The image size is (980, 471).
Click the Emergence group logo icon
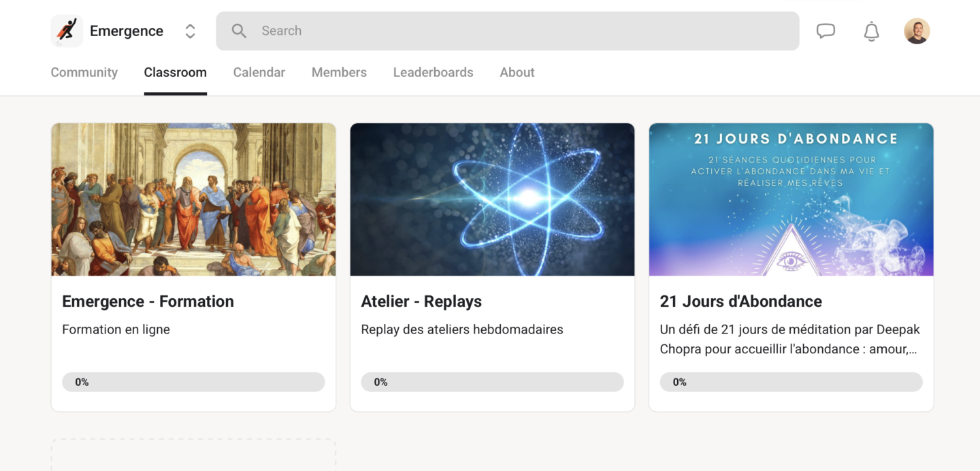click(x=67, y=31)
